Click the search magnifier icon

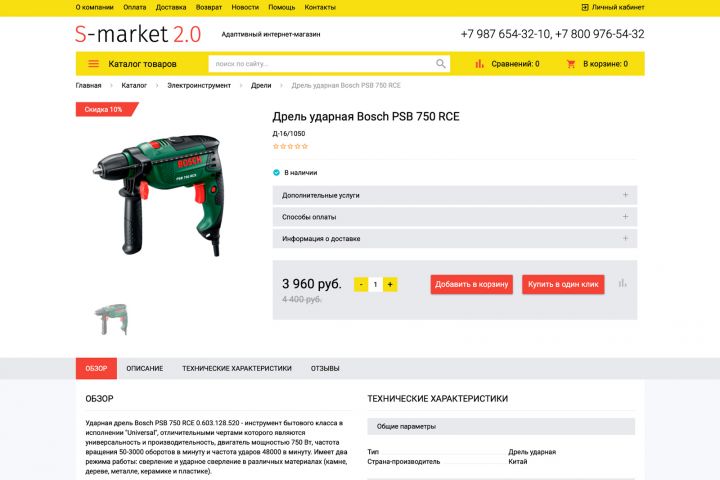pyautogui.click(x=440, y=64)
